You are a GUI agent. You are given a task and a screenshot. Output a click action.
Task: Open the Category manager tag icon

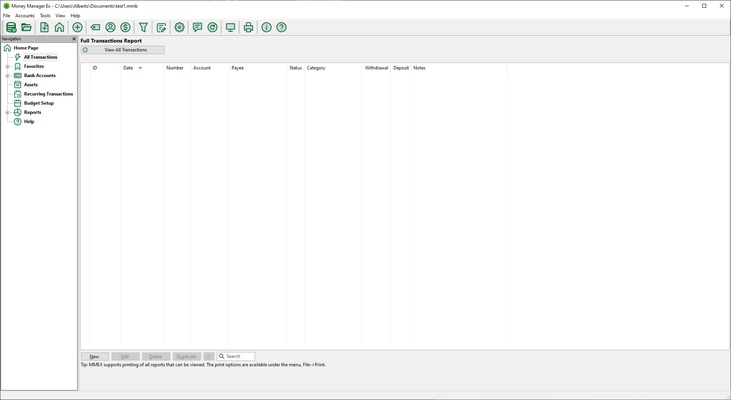(x=95, y=28)
